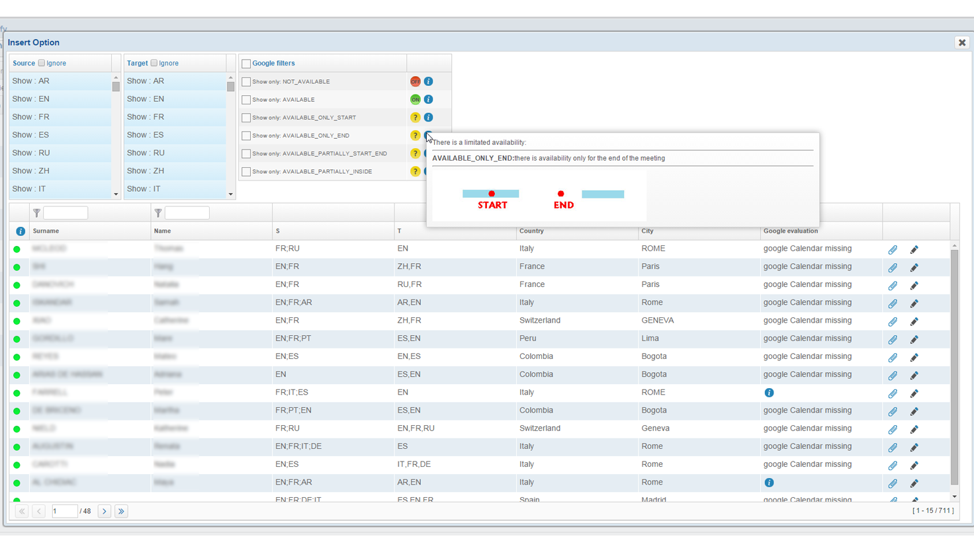Click the yellow question icon for AVAILABLE_ONLY_START

[x=416, y=117]
